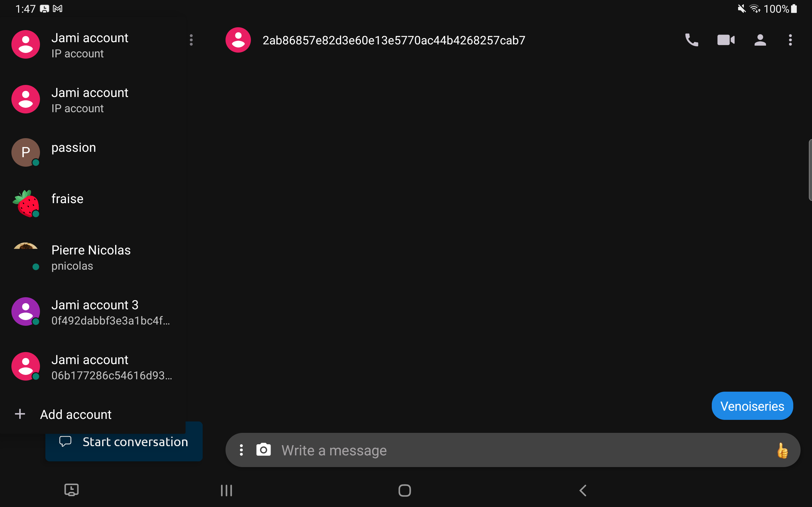Start an audio call with phone icon

[691, 40]
